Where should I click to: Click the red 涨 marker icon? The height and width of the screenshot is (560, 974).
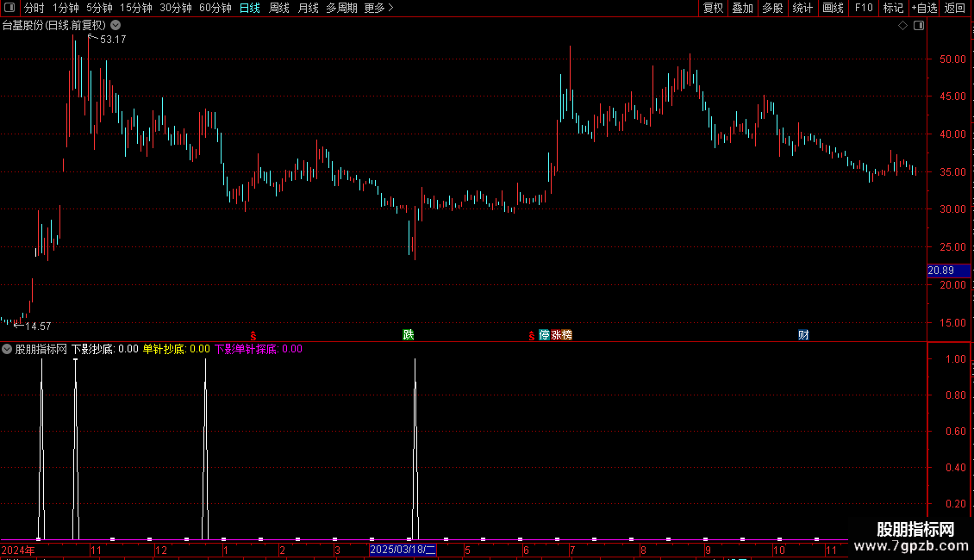(x=556, y=334)
